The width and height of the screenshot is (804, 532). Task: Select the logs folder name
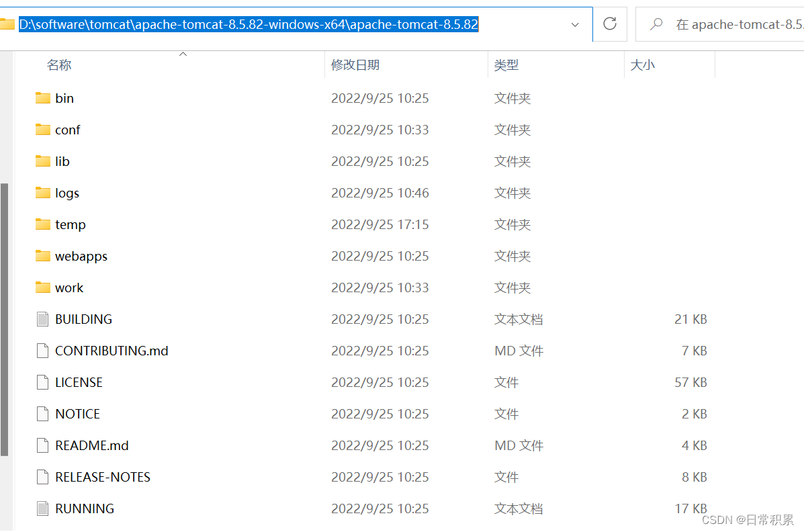click(x=67, y=193)
